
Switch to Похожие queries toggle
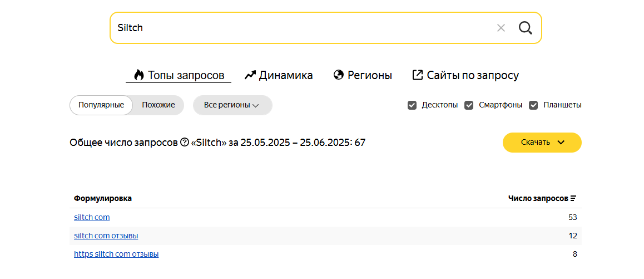click(x=158, y=105)
